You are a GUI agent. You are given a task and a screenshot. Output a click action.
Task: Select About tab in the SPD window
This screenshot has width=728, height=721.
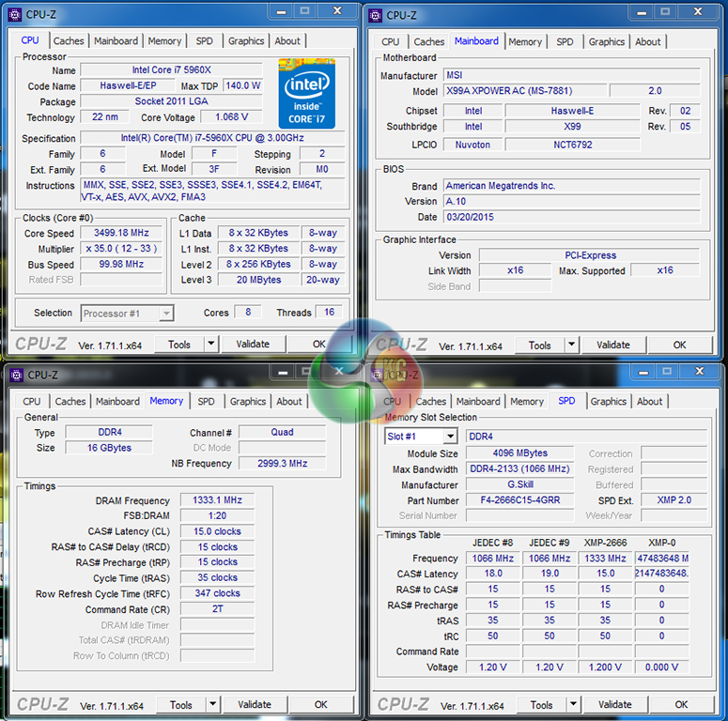[650, 402]
